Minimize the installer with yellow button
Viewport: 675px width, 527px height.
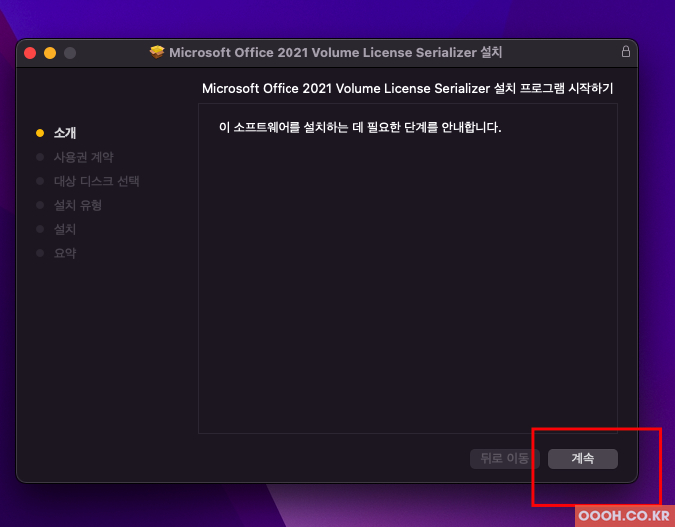point(50,53)
